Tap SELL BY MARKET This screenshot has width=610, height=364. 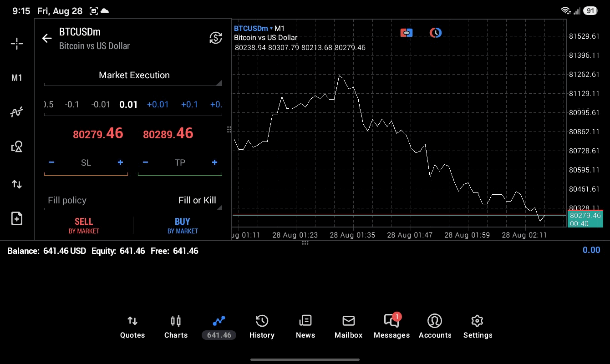click(84, 225)
